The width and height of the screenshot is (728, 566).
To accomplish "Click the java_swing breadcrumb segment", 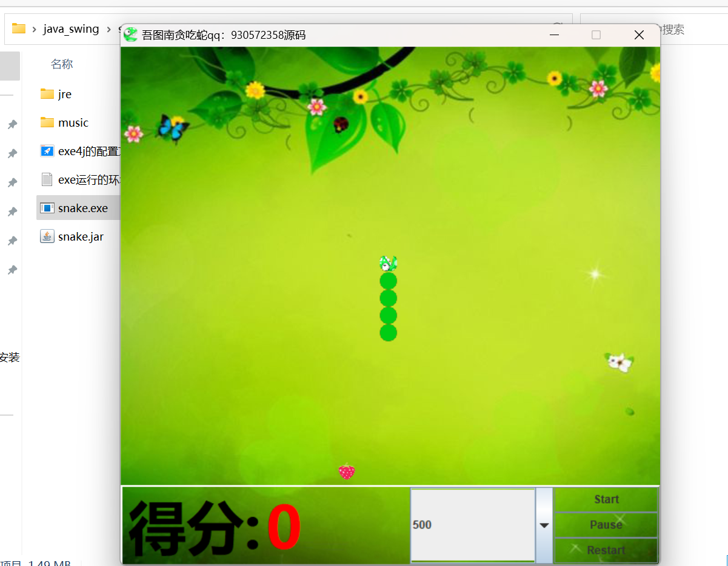I will pyautogui.click(x=71, y=29).
